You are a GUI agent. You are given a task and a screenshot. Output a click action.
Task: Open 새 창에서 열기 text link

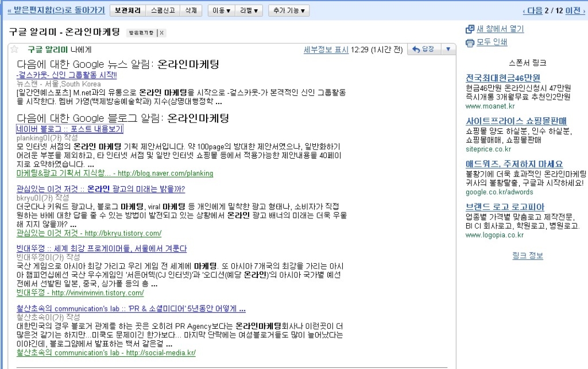click(500, 29)
